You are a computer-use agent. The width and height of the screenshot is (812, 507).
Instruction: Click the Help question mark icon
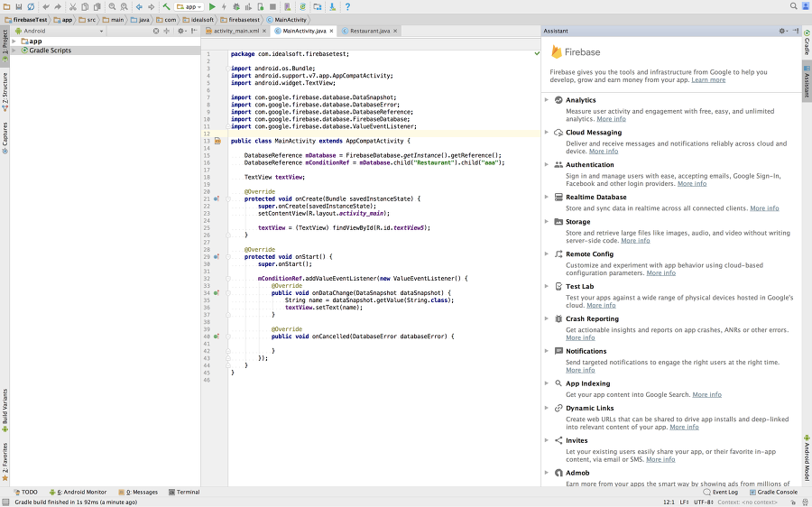(347, 6)
